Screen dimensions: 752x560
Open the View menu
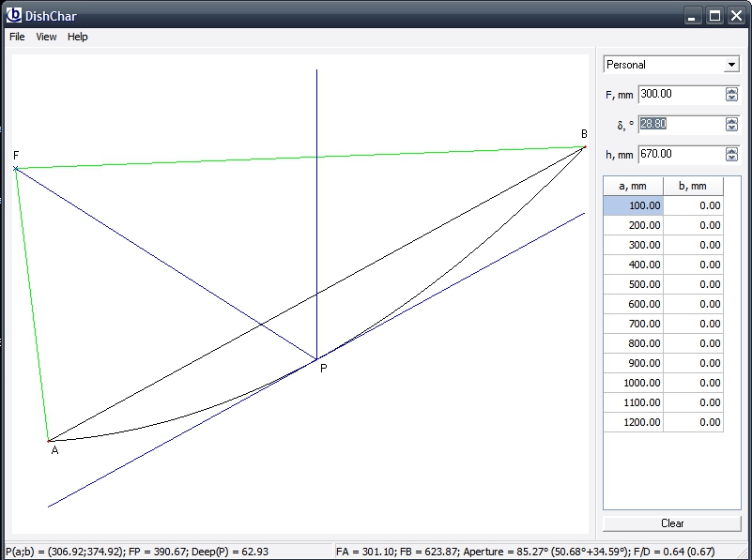coord(46,37)
